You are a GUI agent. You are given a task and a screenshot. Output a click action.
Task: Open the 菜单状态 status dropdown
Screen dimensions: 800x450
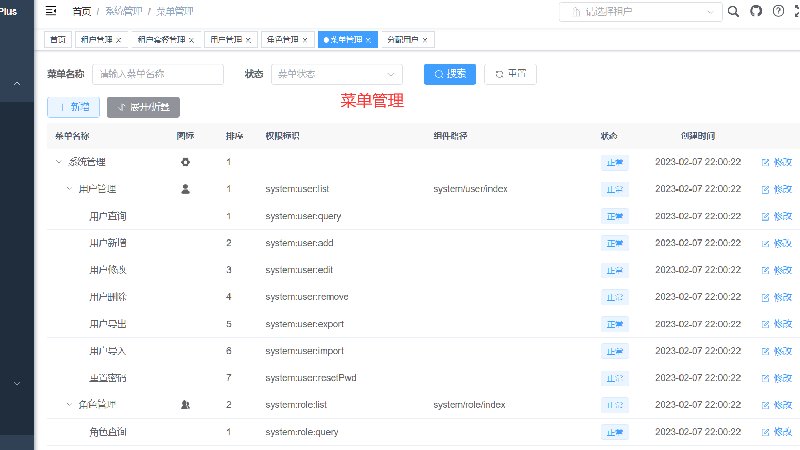337,74
